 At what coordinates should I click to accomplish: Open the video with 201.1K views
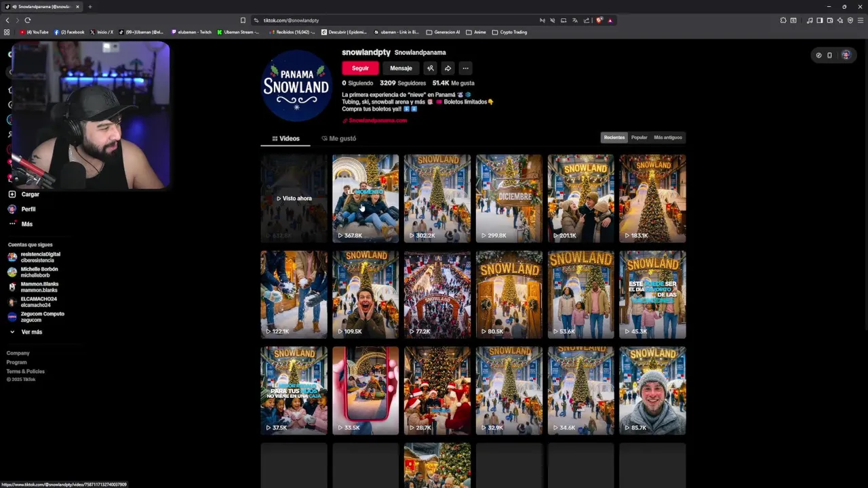581,199
